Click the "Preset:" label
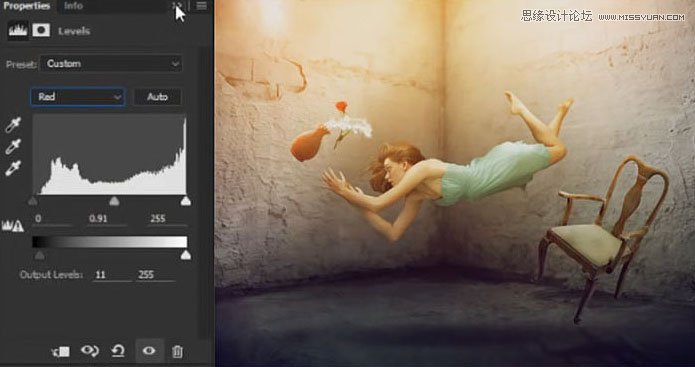Screen dimensions: 695x367 point(21,65)
